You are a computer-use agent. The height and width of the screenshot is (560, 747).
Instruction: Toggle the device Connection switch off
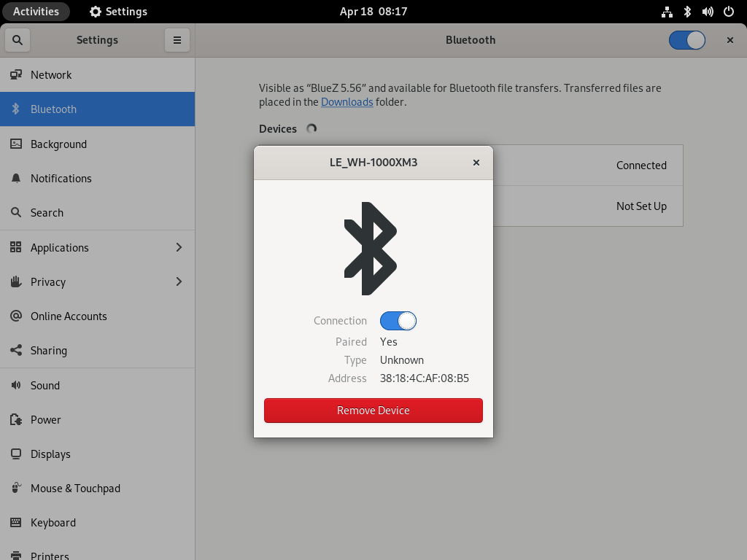pyautogui.click(x=398, y=321)
